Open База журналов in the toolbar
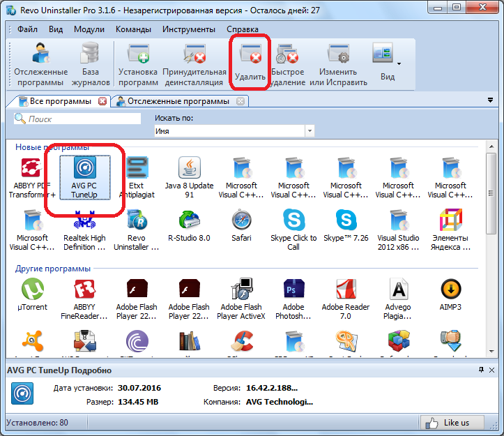The height and width of the screenshot is (436, 504). pos(91,64)
